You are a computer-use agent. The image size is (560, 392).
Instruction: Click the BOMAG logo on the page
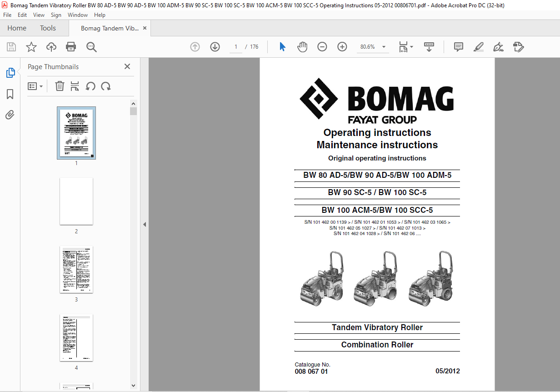[x=377, y=101]
